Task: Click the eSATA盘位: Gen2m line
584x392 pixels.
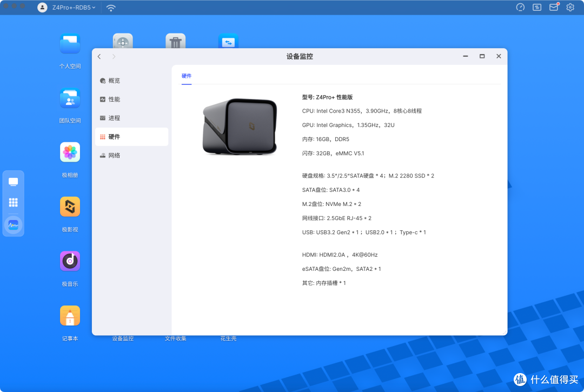Action: point(342,269)
